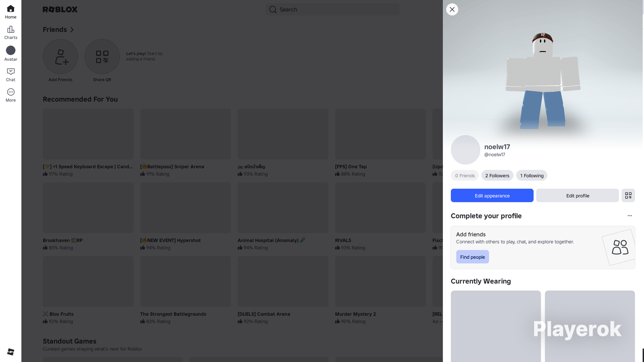
Task: Open Complete your profile options menu
Action: pos(630,216)
